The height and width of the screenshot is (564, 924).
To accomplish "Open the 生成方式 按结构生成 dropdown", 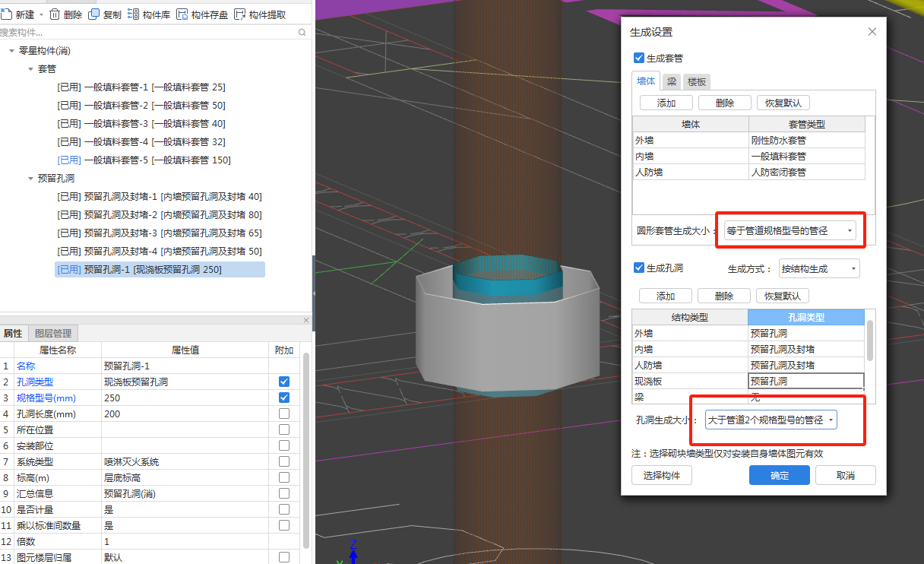I will tap(819, 268).
